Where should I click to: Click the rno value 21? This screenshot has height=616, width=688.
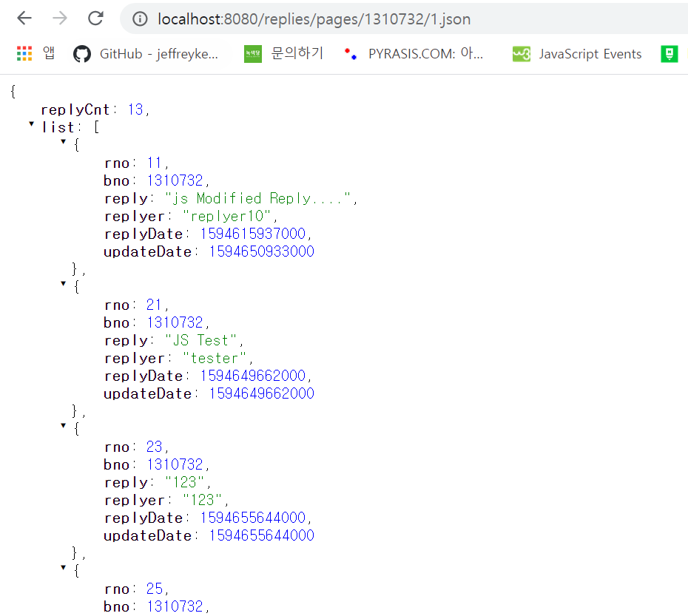click(x=154, y=305)
